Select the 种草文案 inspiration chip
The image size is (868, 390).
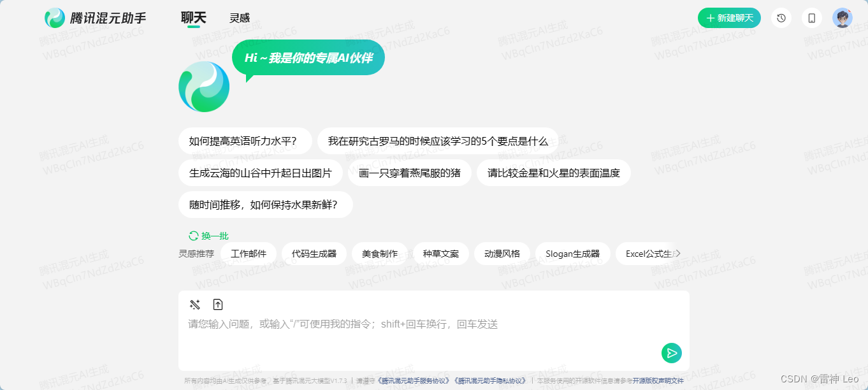[441, 254]
